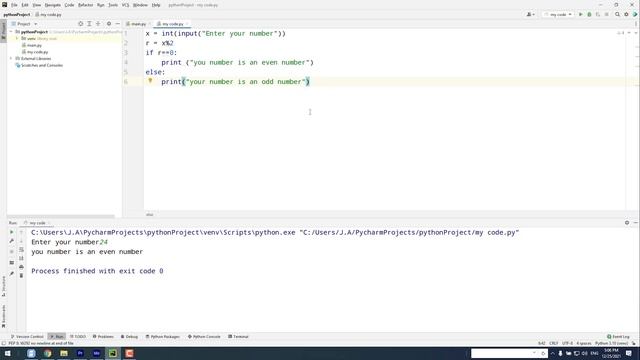Expand the venv folder
This screenshot has width=640, height=360.
pos(17,38)
